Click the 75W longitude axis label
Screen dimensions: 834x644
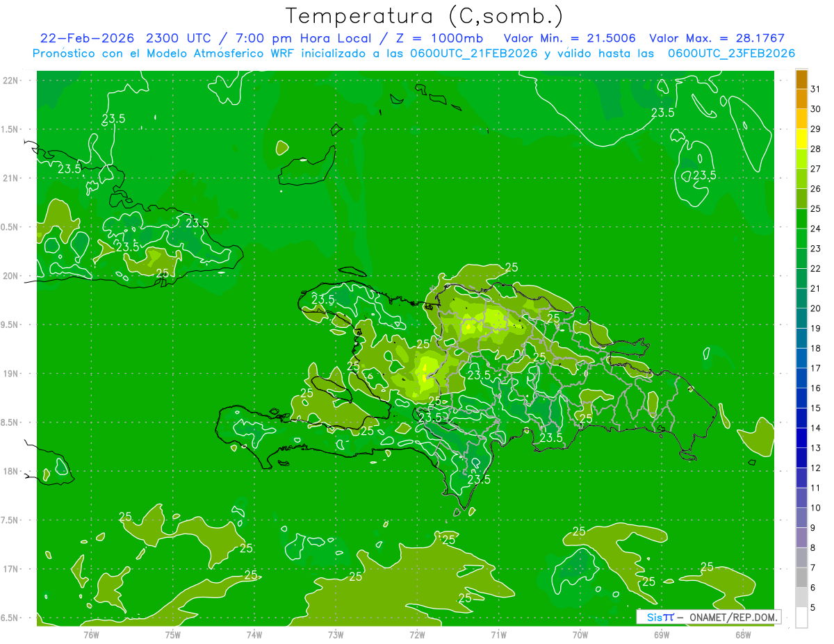[x=172, y=634]
